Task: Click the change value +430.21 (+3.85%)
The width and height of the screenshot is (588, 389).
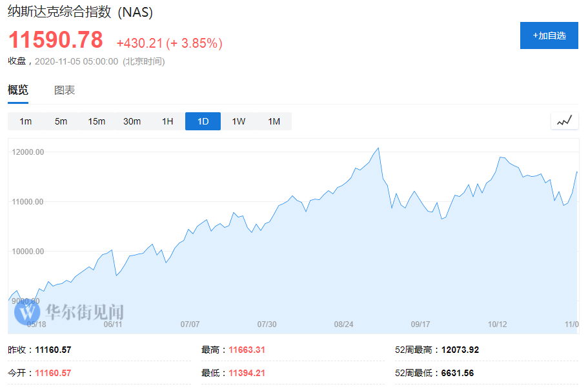Action: [x=170, y=43]
